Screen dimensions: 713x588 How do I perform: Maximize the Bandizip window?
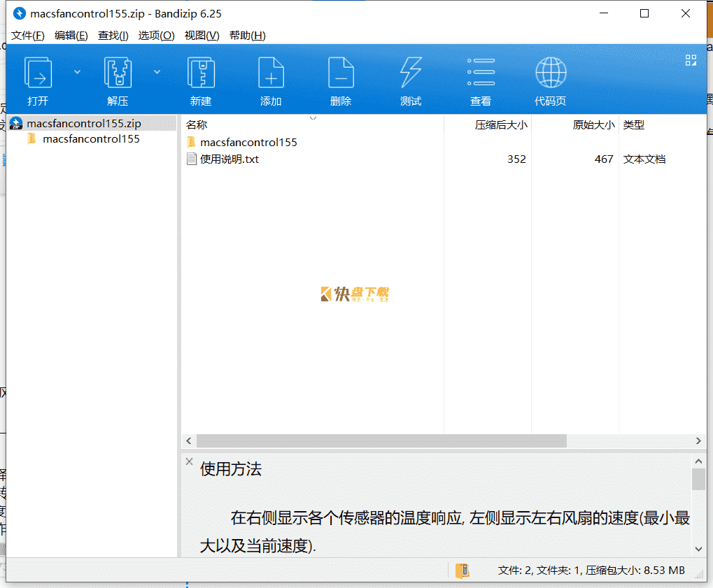point(644,13)
